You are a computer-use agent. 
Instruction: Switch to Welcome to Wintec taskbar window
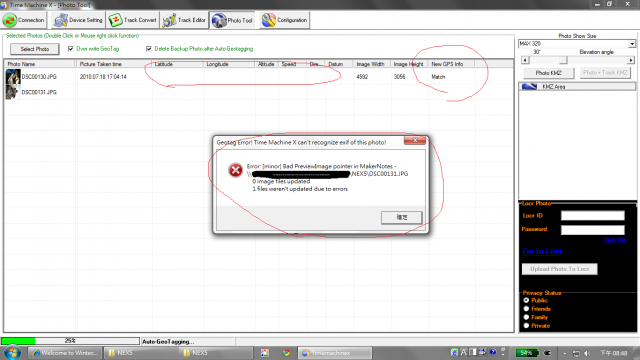click(x=65, y=353)
